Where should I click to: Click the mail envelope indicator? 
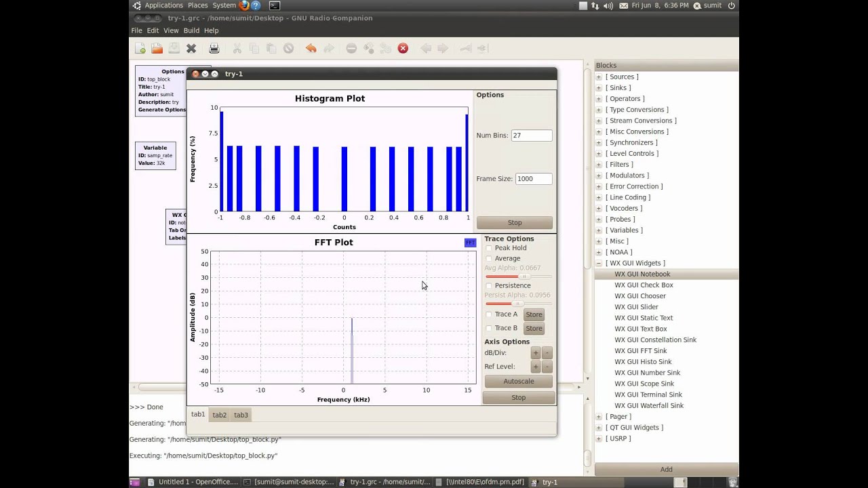pyautogui.click(x=623, y=5)
